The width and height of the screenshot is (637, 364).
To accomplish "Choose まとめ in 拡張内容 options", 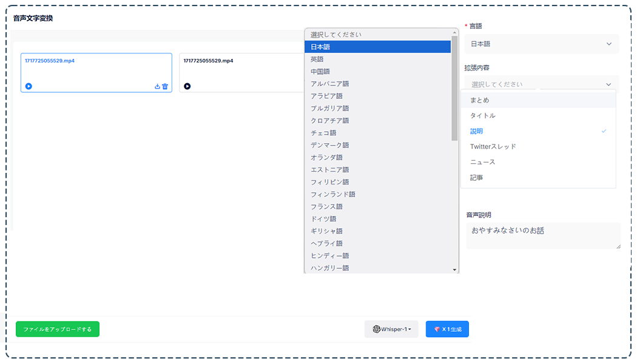I will point(538,100).
